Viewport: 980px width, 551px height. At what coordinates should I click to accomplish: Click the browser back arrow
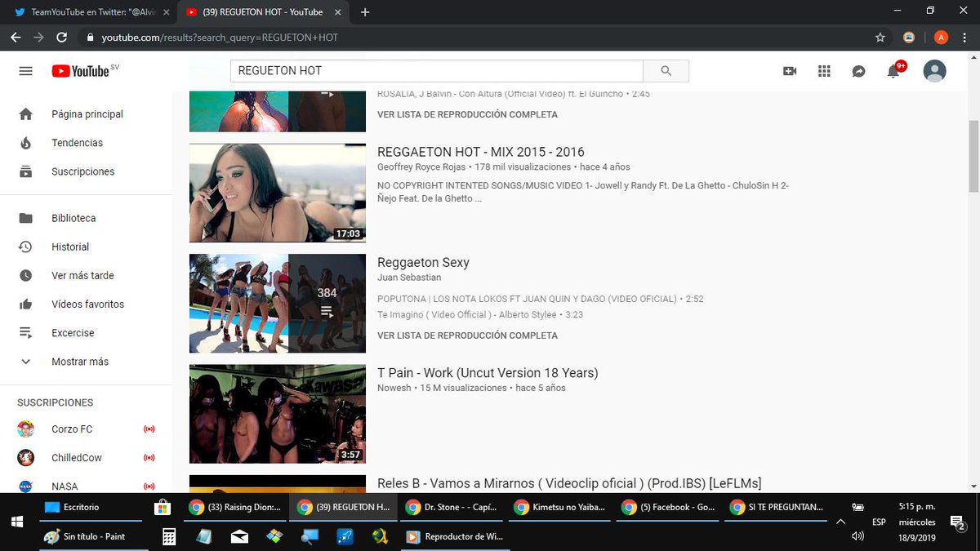tap(16, 38)
